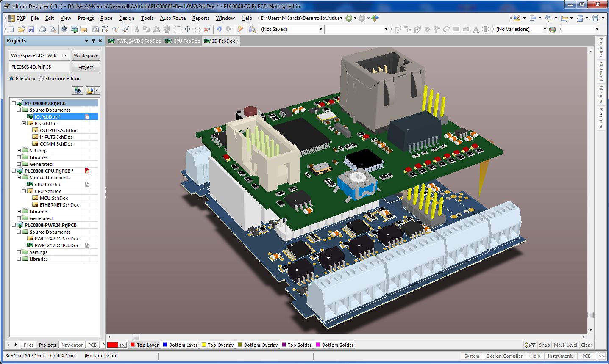Click the Cut scissors icon
The image size is (609, 364).
point(136,29)
